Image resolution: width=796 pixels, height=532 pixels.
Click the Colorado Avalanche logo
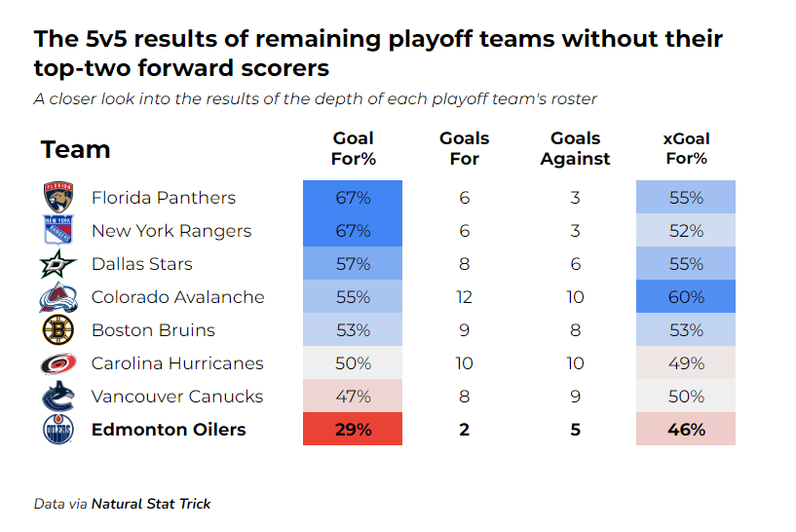coord(57,297)
